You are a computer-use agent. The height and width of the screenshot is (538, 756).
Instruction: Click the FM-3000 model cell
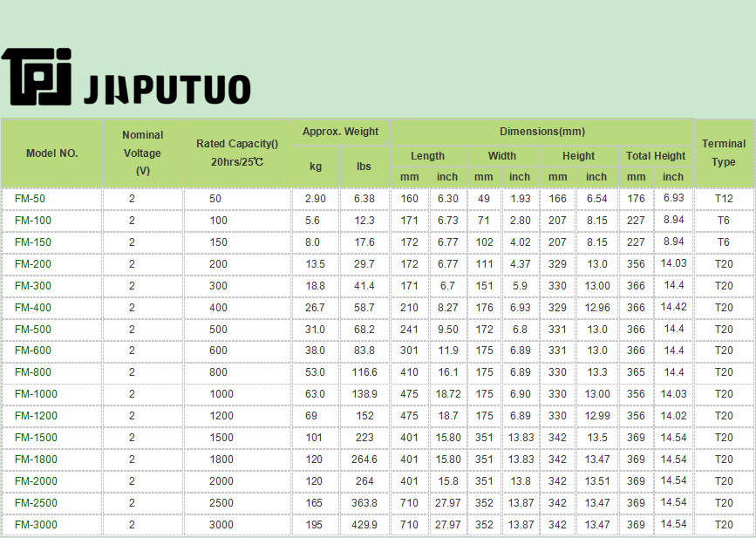coord(36,525)
